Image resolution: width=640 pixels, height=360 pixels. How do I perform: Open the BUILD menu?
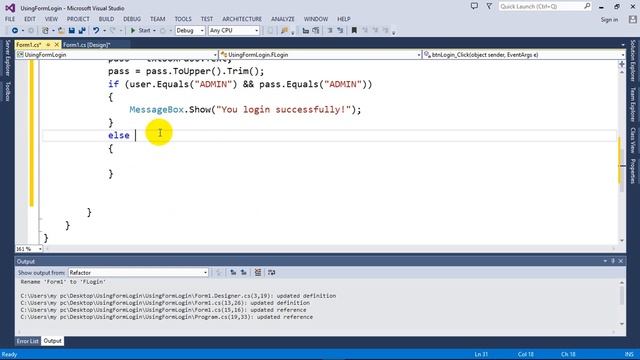coord(106,19)
